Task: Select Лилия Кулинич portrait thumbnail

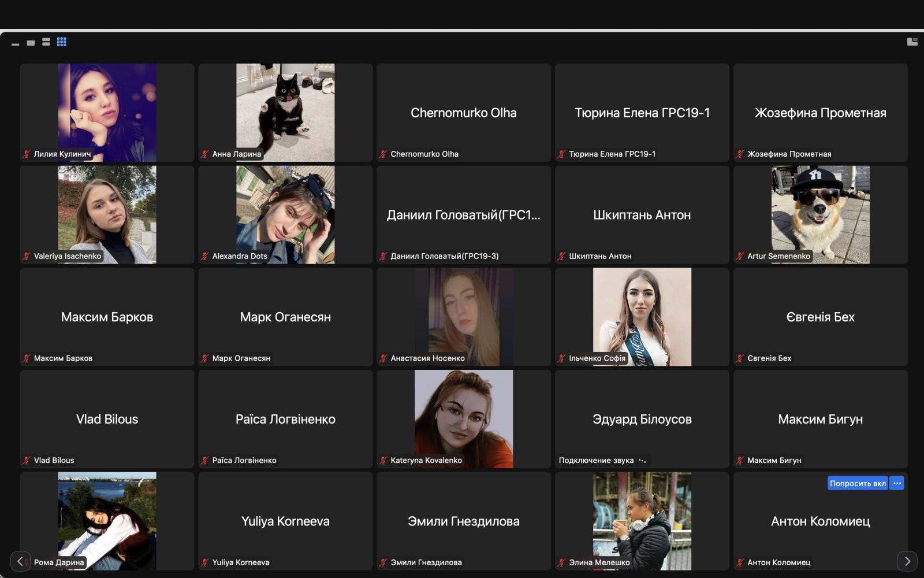Action: point(107,113)
